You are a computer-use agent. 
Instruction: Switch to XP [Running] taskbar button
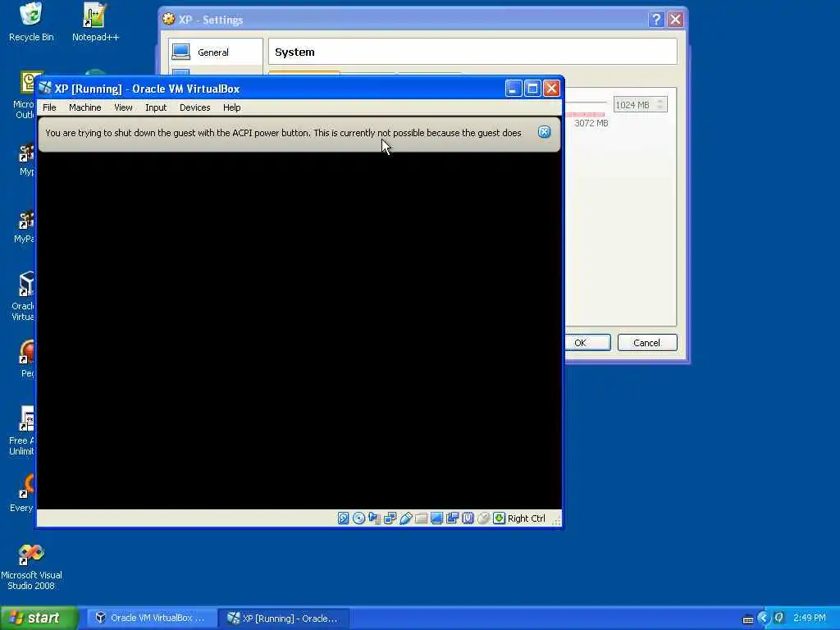coord(285,618)
